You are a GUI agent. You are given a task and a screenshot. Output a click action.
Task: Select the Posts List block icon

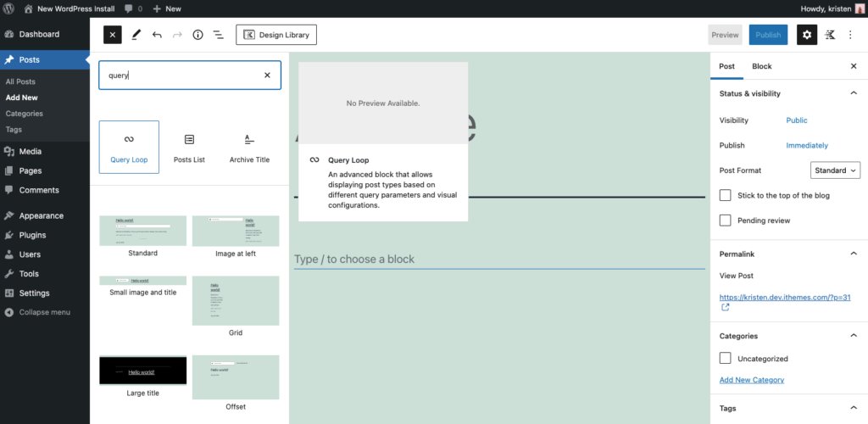[x=189, y=139]
